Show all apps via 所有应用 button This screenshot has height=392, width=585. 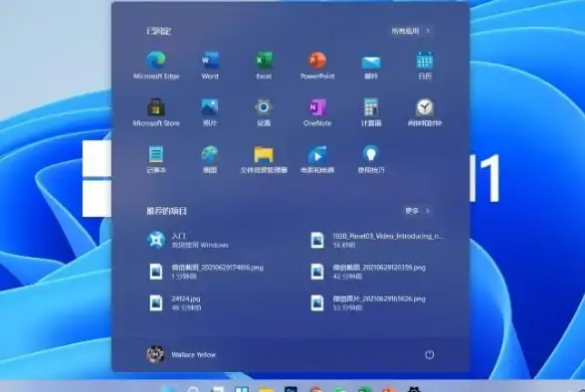[411, 31]
